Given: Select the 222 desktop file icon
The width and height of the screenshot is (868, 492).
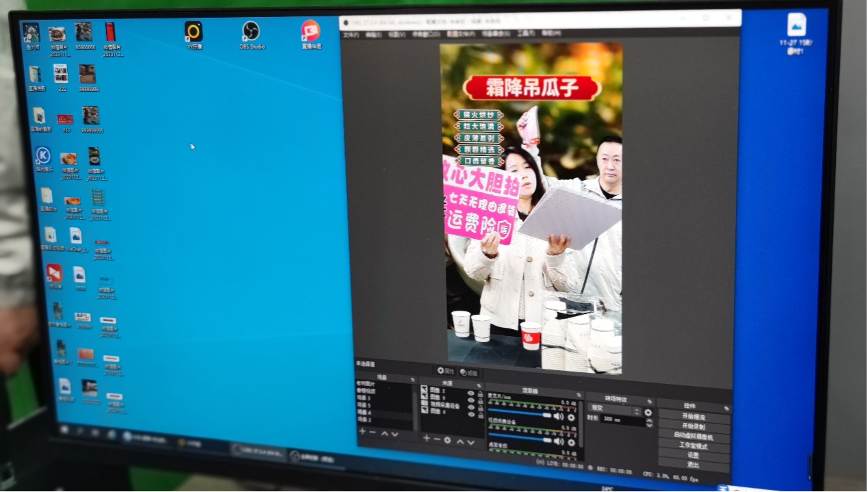Looking at the screenshot, I should point(61,77).
